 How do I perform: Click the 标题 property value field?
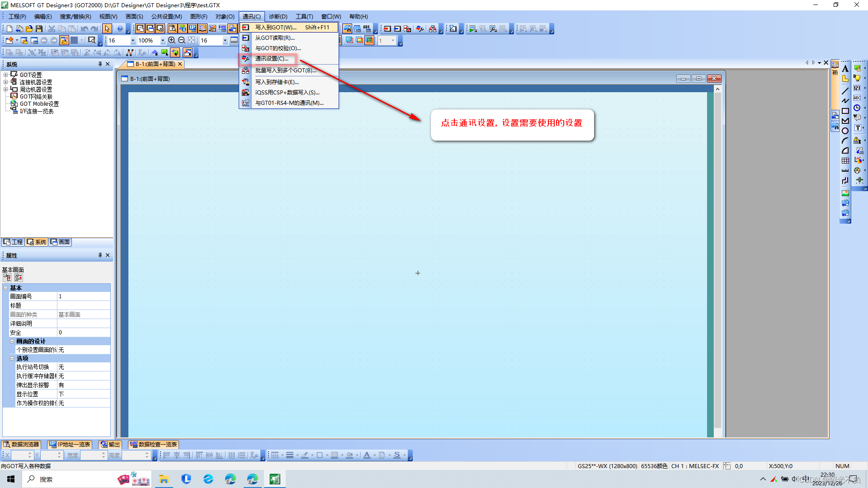84,305
